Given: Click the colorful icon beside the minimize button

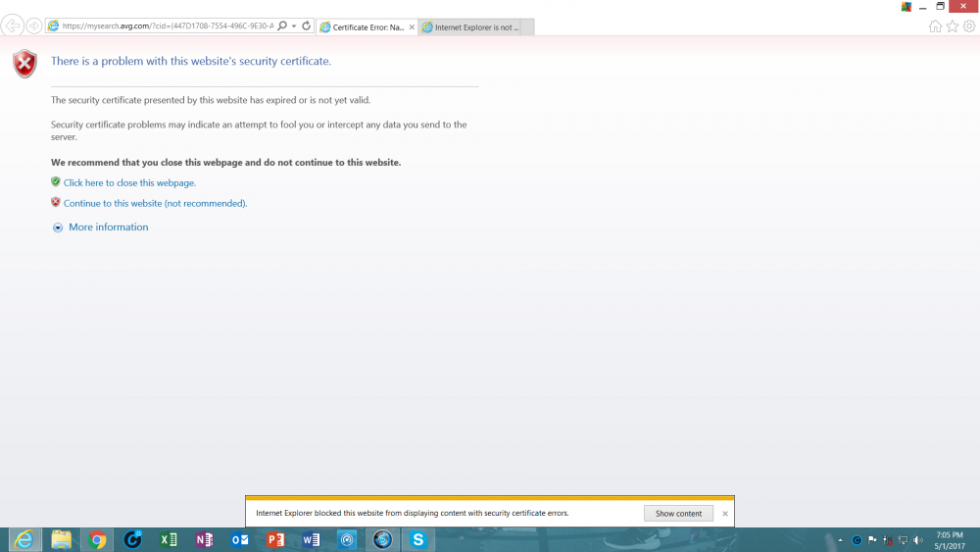Looking at the screenshot, I should click(906, 6).
